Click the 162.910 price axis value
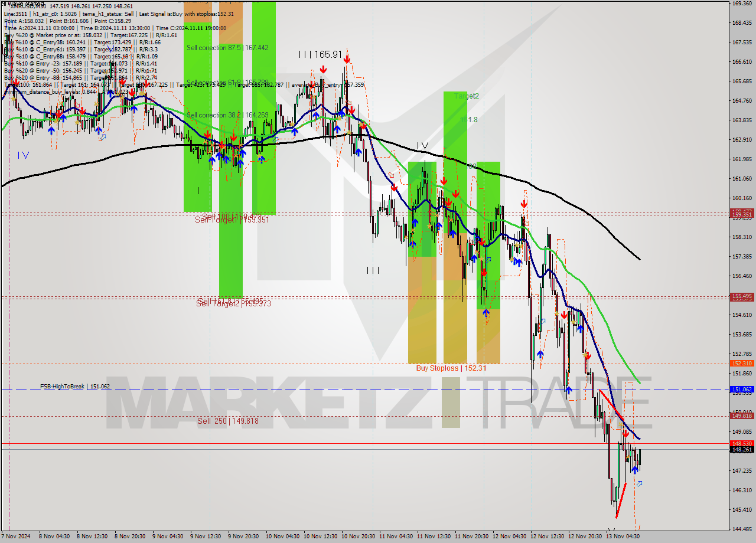Image resolution: width=756 pixels, height=543 pixels. click(x=742, y=140)
